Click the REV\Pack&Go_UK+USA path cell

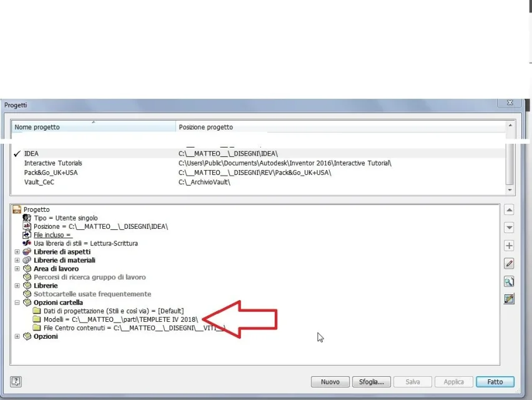point(255,172)
